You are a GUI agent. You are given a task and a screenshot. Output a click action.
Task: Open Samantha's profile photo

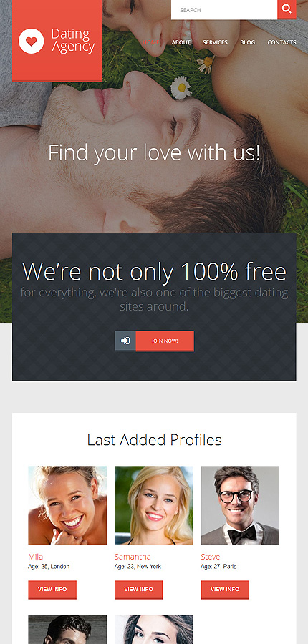(x=154, y=505)
